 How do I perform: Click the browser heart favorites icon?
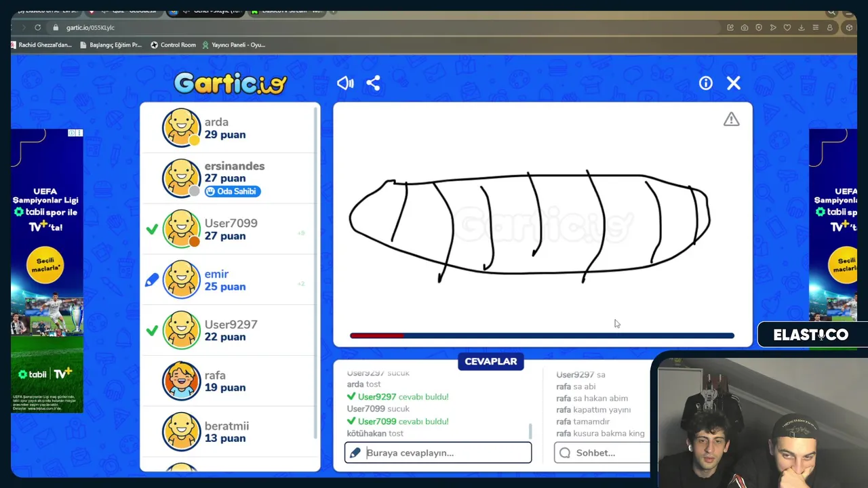point(787,28)
